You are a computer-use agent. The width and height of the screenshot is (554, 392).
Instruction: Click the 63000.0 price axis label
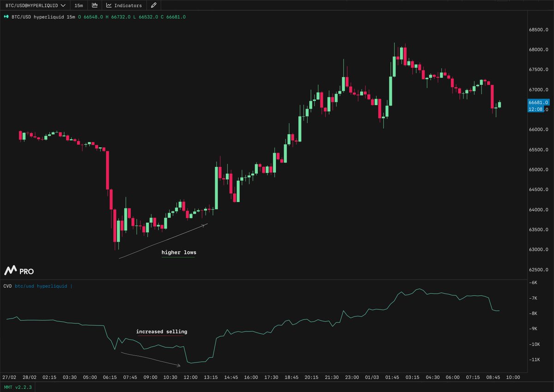(x=539, y=250)
